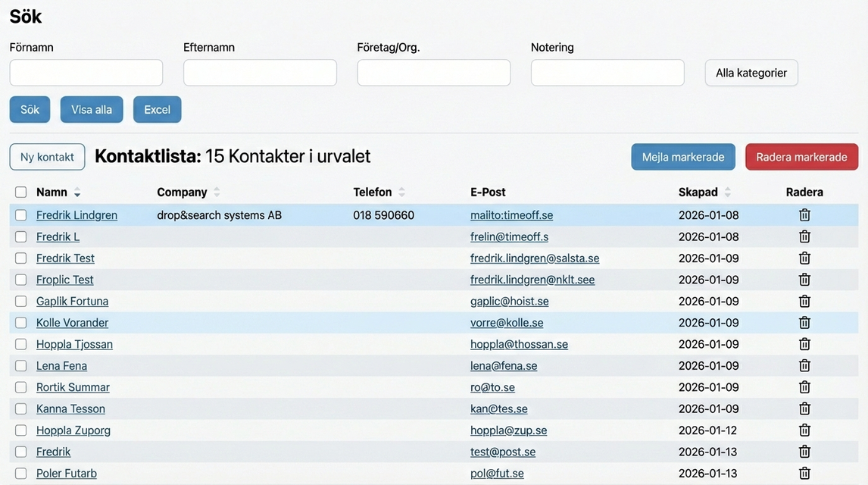Open the hoppla@thossan.se email link
Image resolution: width=868 pixels, height=485 pixels.
tap(519, 344)
